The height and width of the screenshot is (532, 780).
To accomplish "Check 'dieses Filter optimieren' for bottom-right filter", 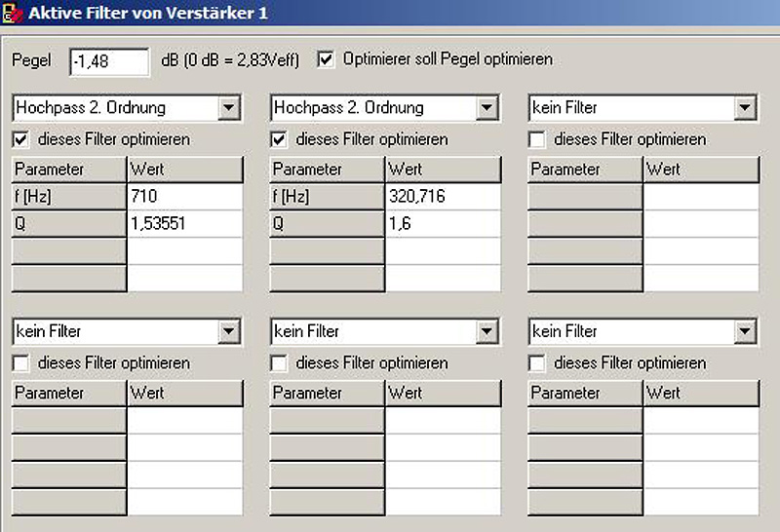I will tap(536, 363).
